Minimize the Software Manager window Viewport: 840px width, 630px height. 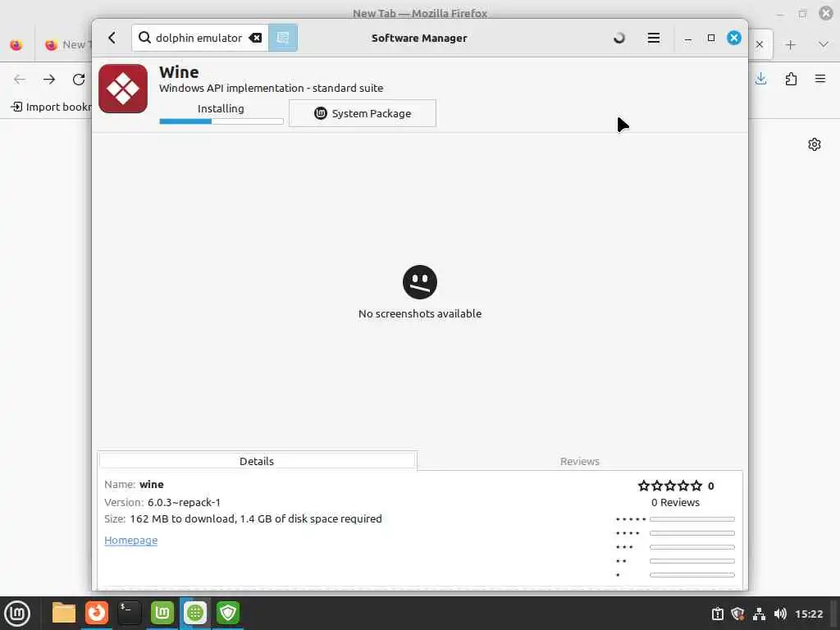coord(688,39)
